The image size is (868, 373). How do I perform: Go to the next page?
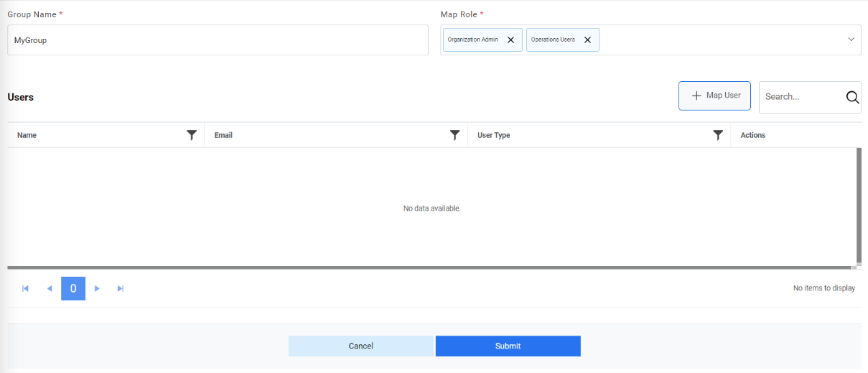point(97,289)
